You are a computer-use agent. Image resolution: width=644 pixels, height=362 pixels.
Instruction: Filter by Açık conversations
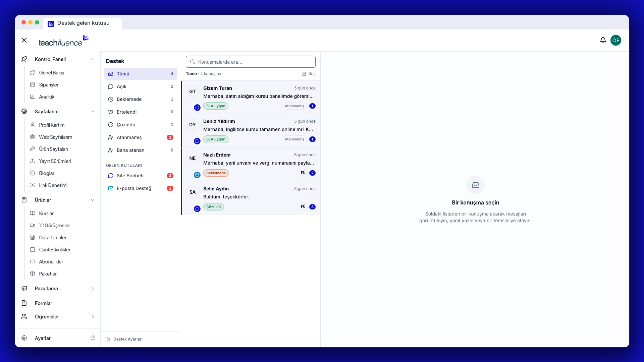coord(141,86)
